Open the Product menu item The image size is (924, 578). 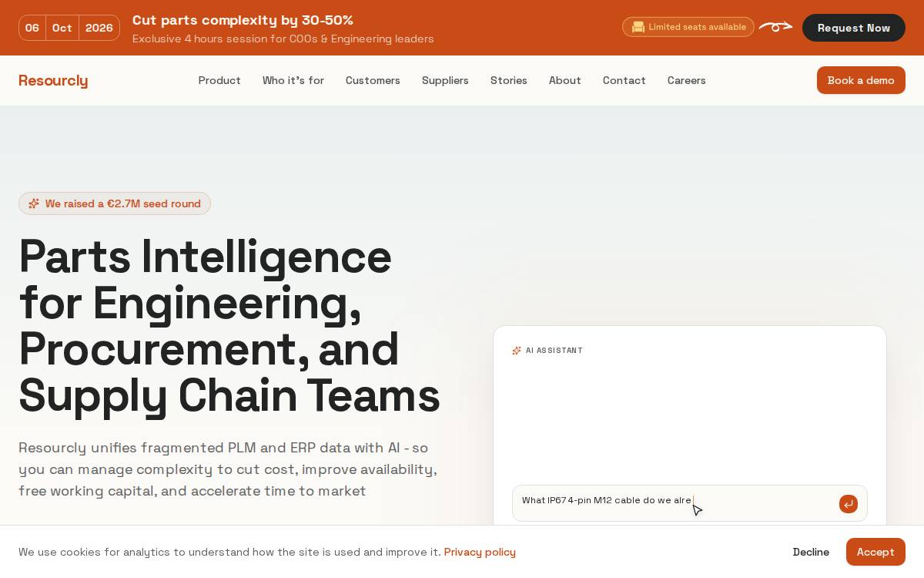click(219, 80)
